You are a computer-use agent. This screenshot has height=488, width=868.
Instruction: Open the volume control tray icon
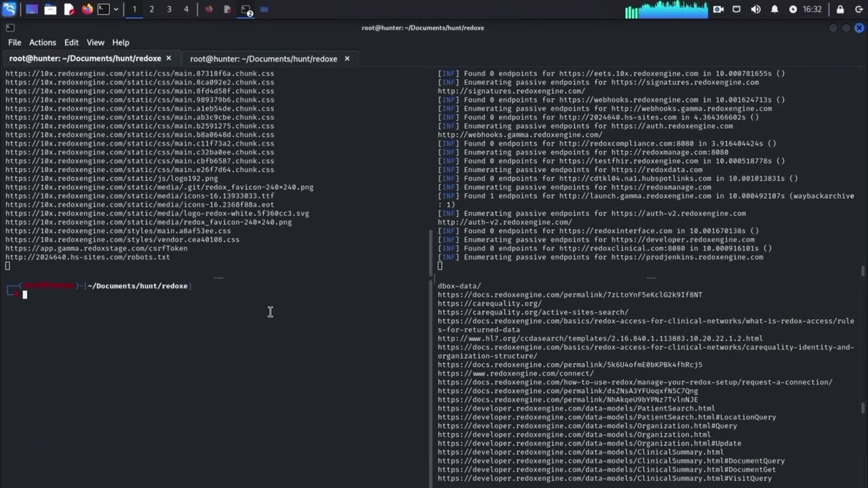755,9
